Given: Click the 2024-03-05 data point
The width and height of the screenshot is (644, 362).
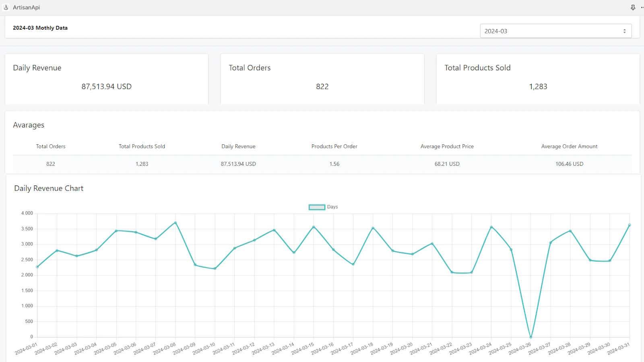Looking at the screenshot, I should 116,231.
